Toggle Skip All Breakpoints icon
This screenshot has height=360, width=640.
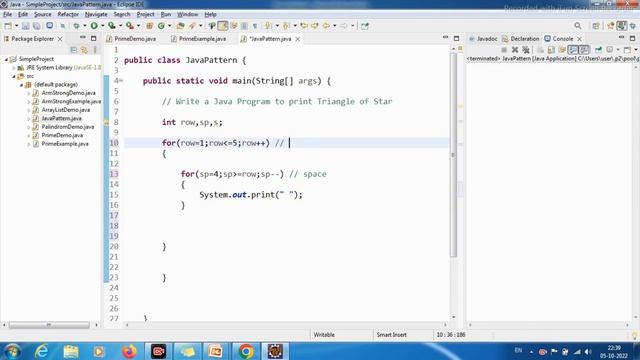(63, 26)
